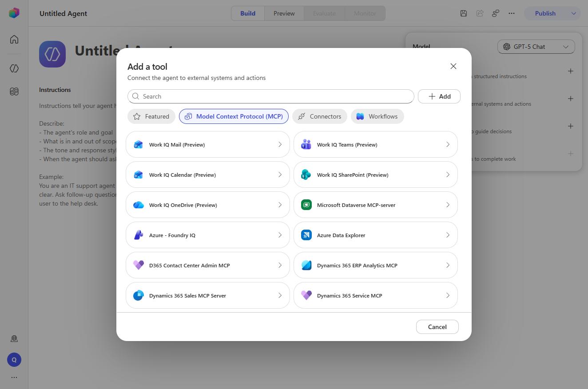Expand Work IQ Mail chevron
Image resolution: width=588 pixels, height=389 pixels.
280,144
